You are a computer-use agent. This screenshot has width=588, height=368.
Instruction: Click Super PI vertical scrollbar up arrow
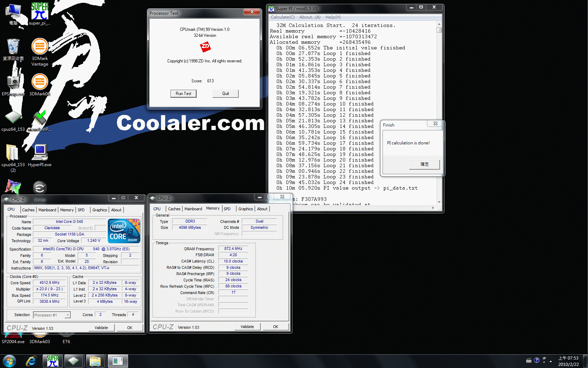click(x=439, y=25)
